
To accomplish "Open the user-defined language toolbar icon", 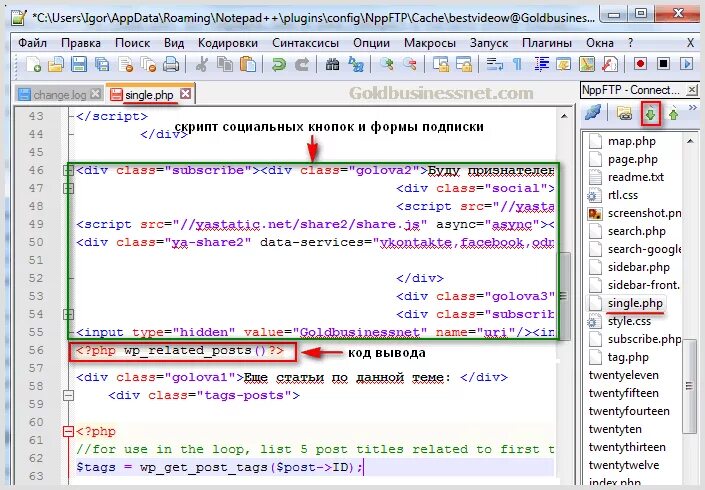I will (x=563, y=64).
